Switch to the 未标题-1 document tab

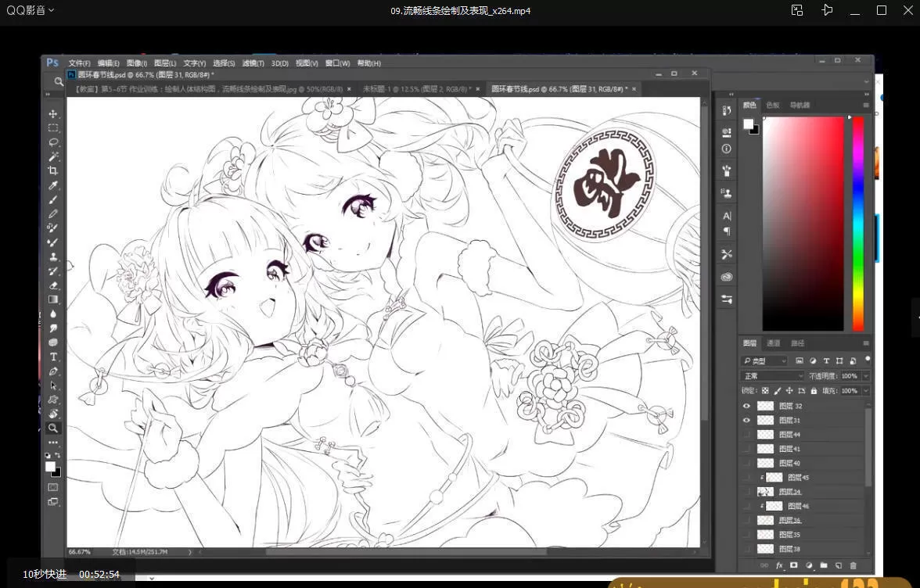415,89
